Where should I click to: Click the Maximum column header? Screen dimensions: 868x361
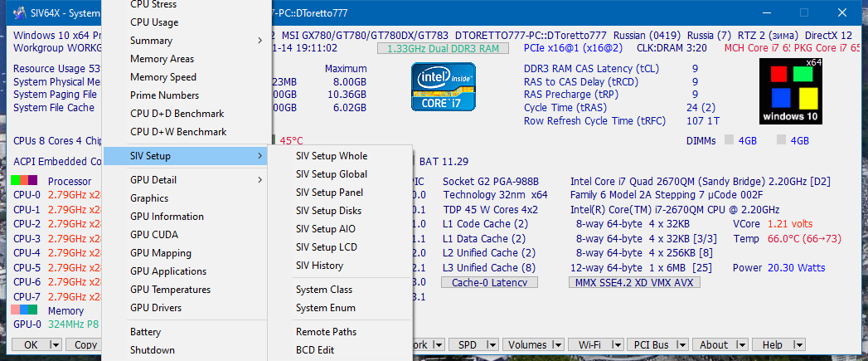(x=346, y=69)
